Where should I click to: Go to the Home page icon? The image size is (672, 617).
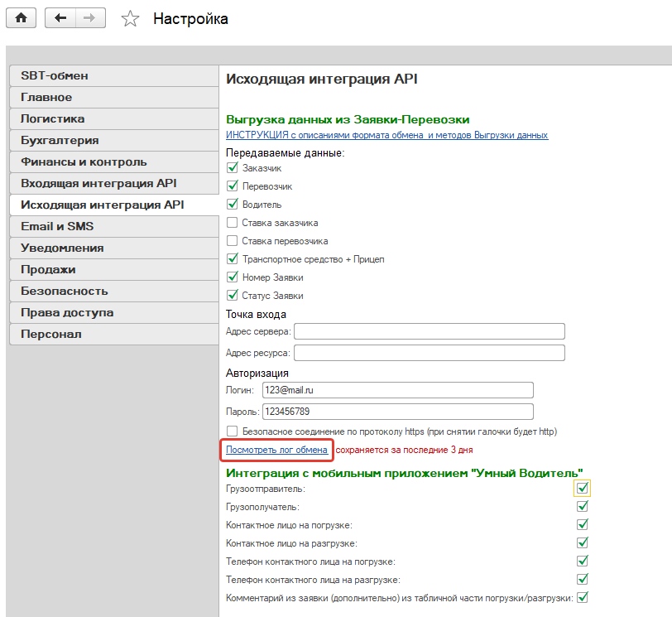click(21, 18)
